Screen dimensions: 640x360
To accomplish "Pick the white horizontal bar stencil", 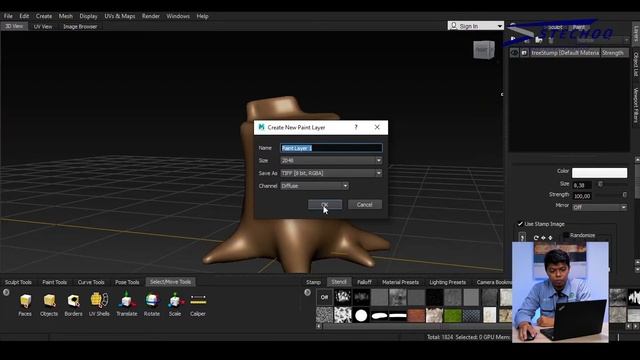I will (398, 315).
